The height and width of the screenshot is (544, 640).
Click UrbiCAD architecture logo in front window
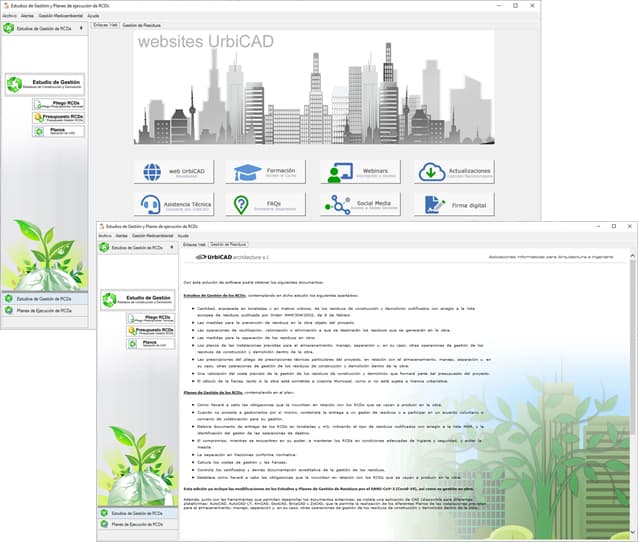pyautogui.click(x=232, y=257)
